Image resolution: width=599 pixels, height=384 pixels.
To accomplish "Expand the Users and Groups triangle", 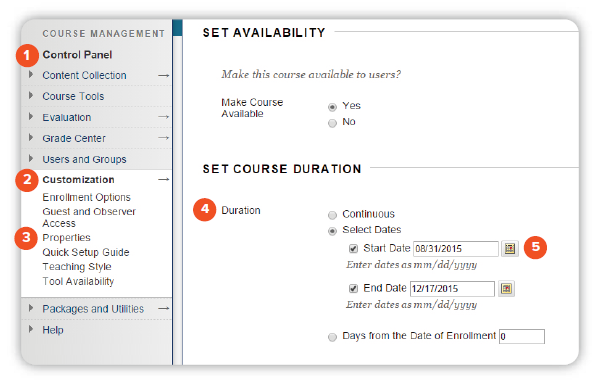I will (31, 158).
